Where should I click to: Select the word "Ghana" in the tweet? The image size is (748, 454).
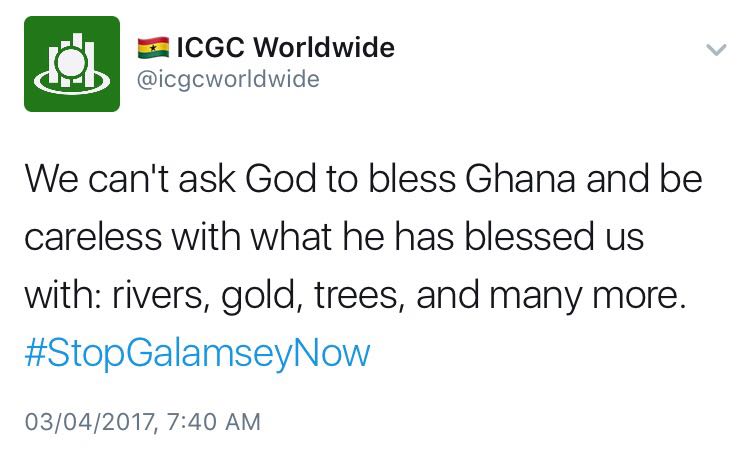519,179
